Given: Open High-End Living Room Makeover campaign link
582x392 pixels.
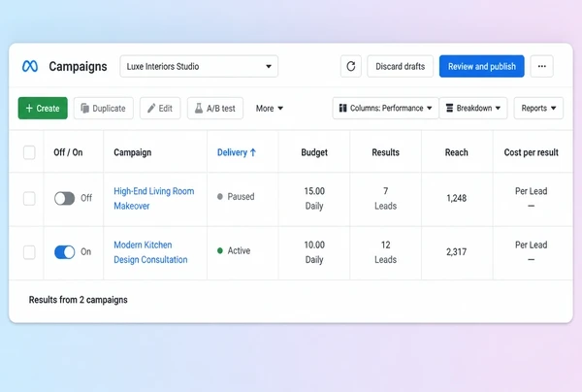Looking at the screenshot, I should pos(153,199).
